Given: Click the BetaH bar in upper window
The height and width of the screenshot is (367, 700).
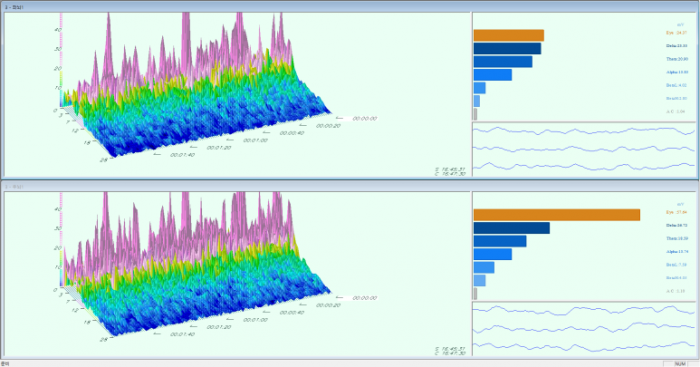Looking at the screenshot, I should click(477, 101).
